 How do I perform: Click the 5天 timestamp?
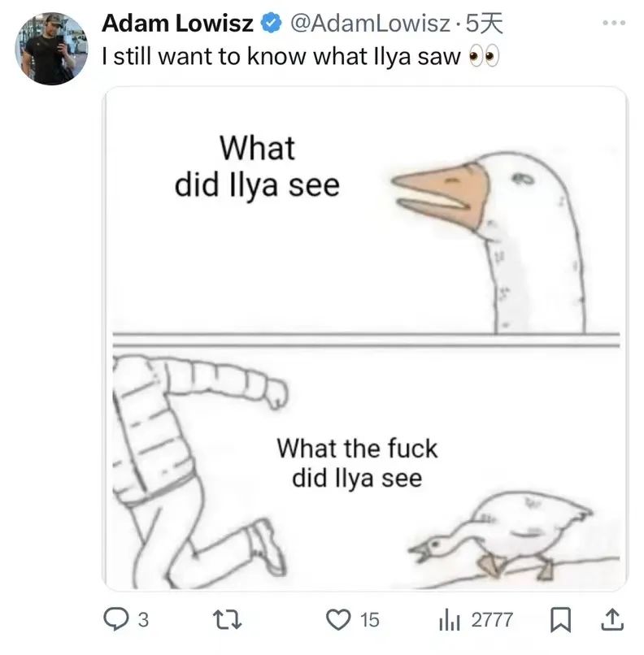coord(482,24)
